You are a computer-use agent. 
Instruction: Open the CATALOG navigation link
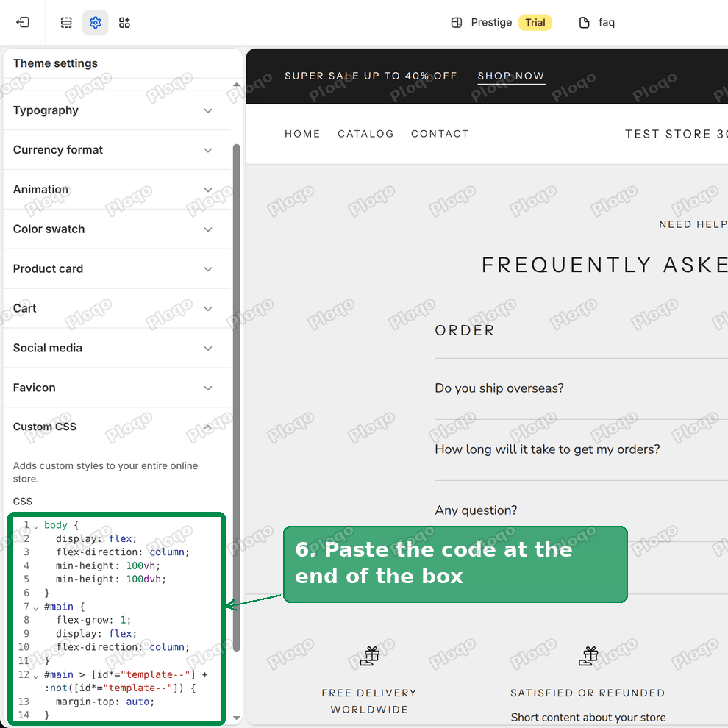[365, 134]
